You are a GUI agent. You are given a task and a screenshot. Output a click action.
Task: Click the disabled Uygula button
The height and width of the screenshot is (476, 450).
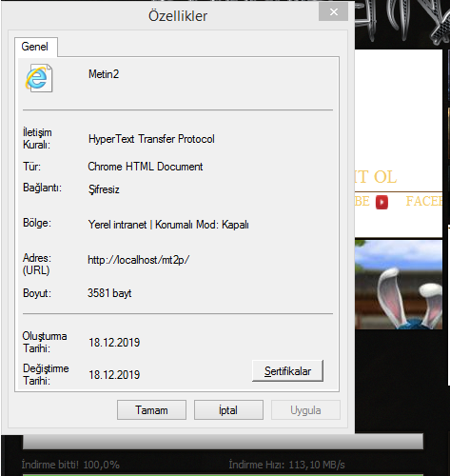[305, 410]
